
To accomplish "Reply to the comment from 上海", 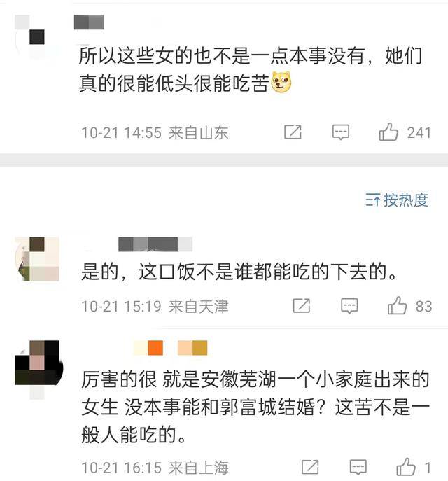I will [x=358, y=467].
